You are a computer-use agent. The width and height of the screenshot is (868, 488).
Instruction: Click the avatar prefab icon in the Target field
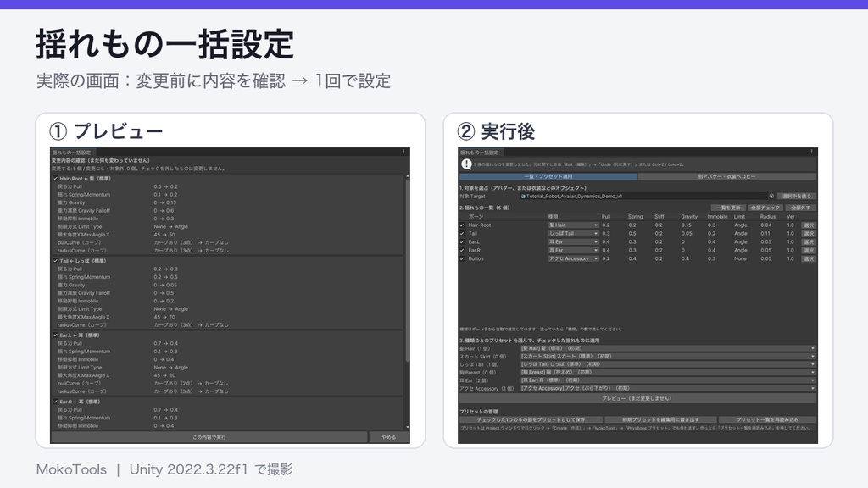click(523, 197)
